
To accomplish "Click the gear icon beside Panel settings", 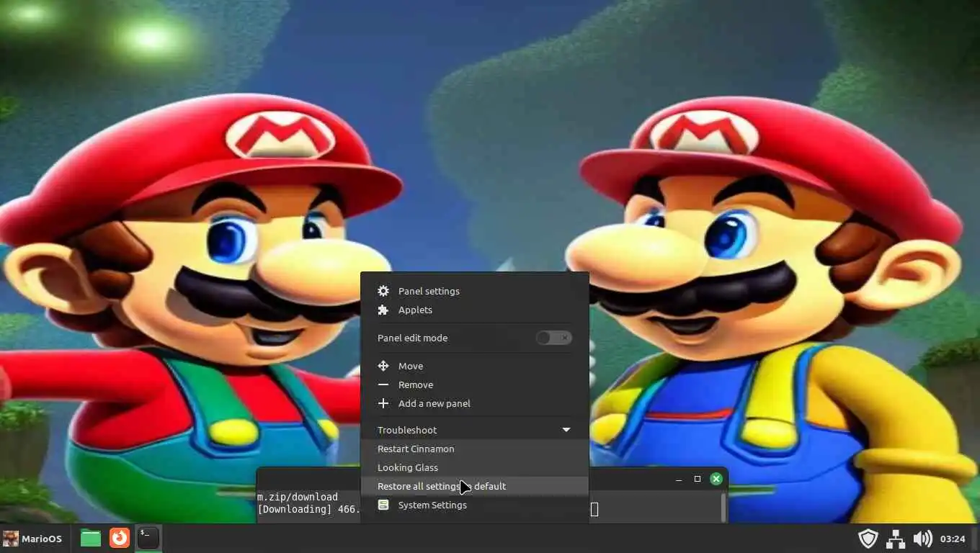I will (x=383, y=291).
